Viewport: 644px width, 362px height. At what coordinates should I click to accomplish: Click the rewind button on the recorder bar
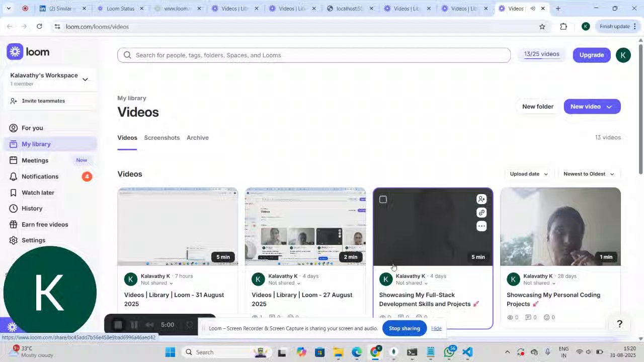tap(149, 325)
